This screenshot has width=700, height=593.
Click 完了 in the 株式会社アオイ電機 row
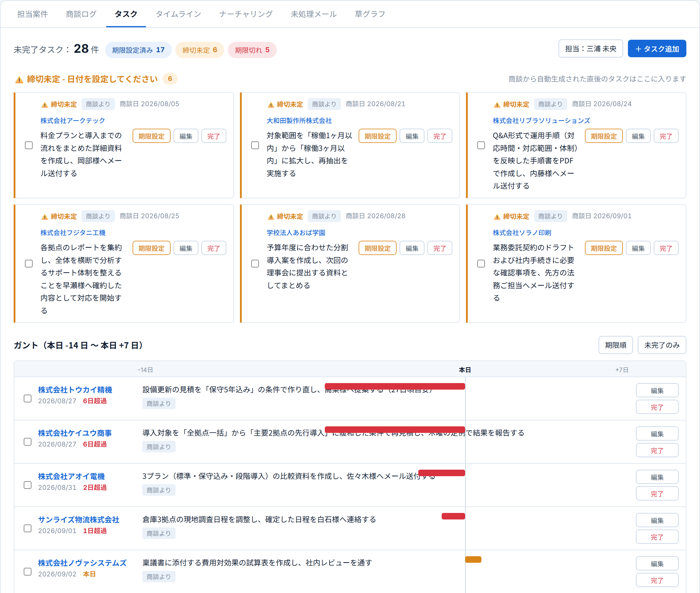pyautogui.click(x=657, y=493)
